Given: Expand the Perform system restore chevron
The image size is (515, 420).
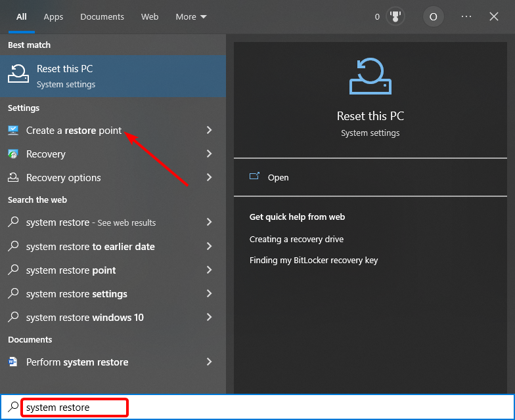Looking at the screenshot, I should [209, 362].
